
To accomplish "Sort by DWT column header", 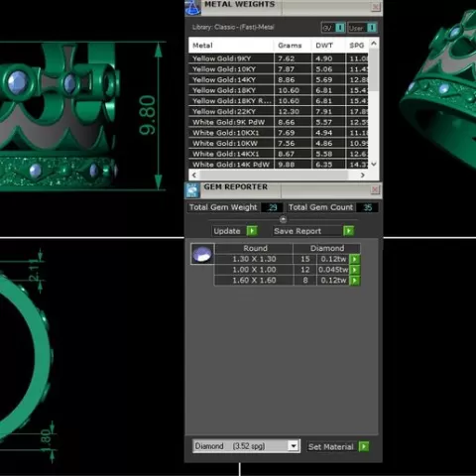I will [x=328, y=46].
